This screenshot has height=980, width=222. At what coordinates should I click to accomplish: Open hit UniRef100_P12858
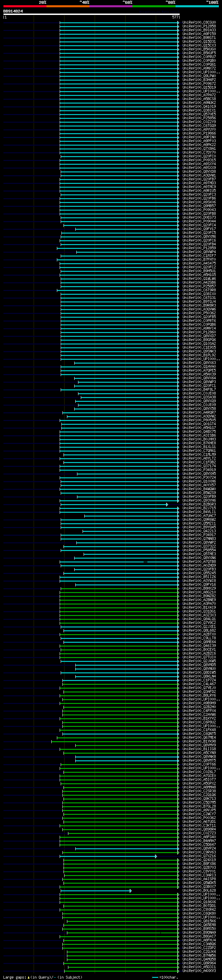(199, 26)
